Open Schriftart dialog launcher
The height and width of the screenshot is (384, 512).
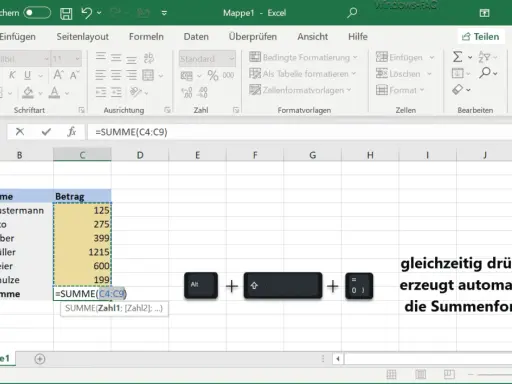coord(81,110)
